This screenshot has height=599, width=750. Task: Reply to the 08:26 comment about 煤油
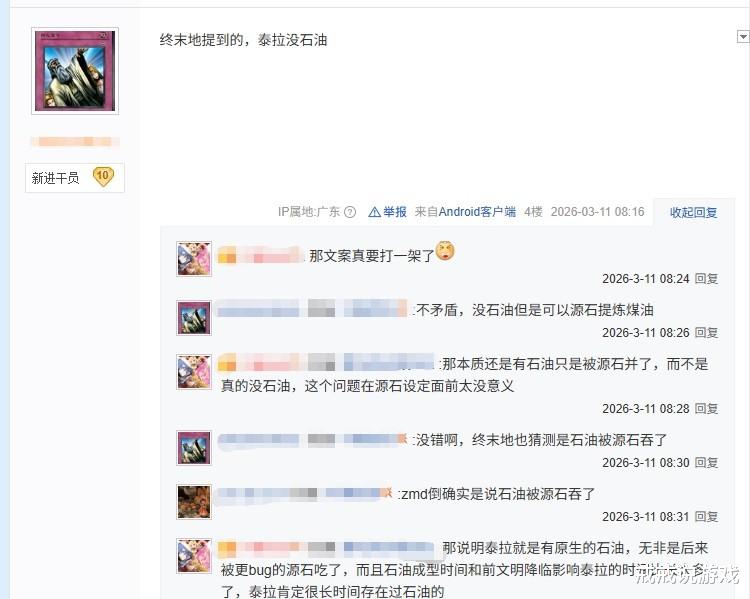(706, 333)
